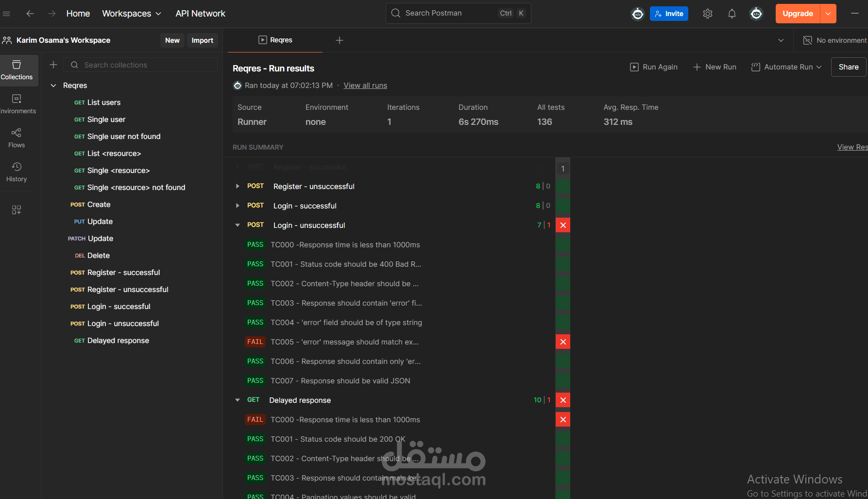
Task: Click the Search Postman field
Action: (x=458, y=13)
